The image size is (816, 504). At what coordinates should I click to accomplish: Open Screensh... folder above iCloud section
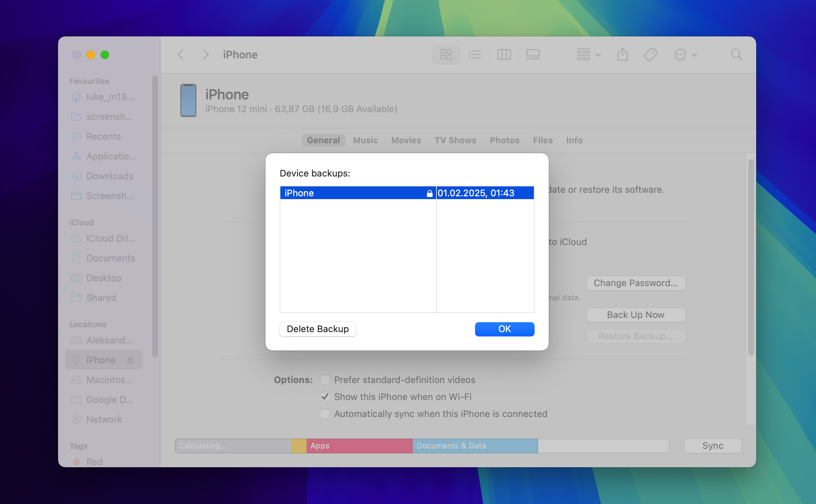pyautogui.click(x=103, y=196)
